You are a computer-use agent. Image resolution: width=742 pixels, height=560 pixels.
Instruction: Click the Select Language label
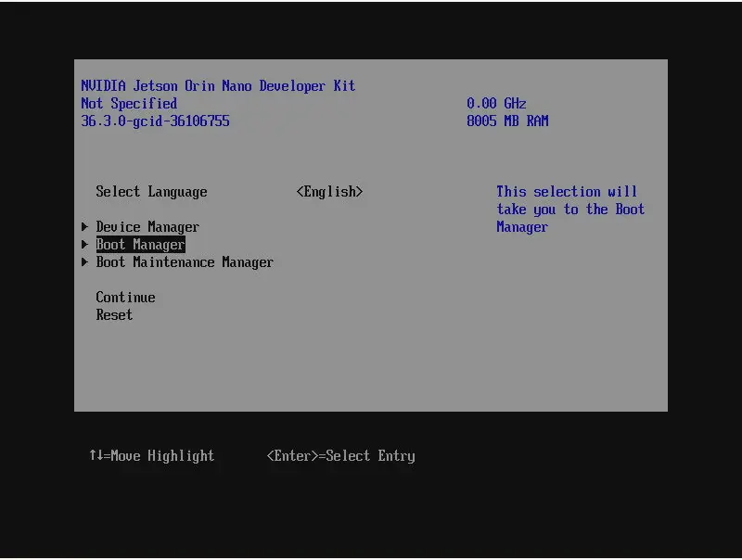click(151, 191)
